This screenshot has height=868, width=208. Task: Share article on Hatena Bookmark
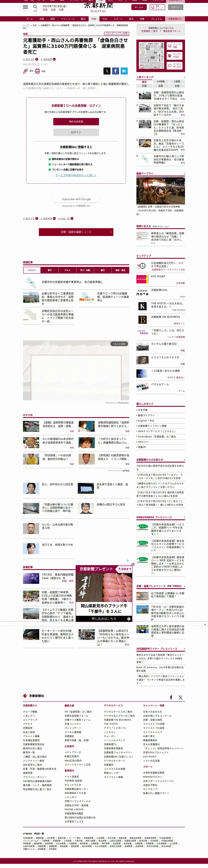[124, 71]
